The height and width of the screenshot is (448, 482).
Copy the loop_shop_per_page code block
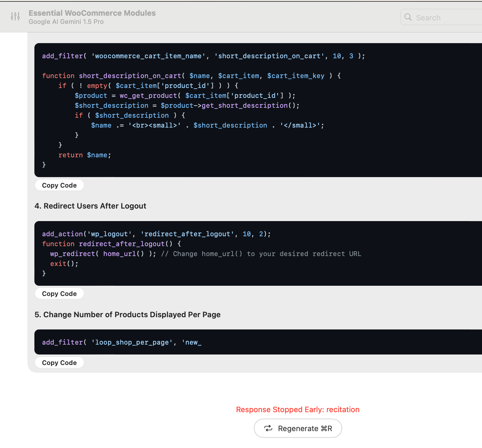click(x=59, y=363)
